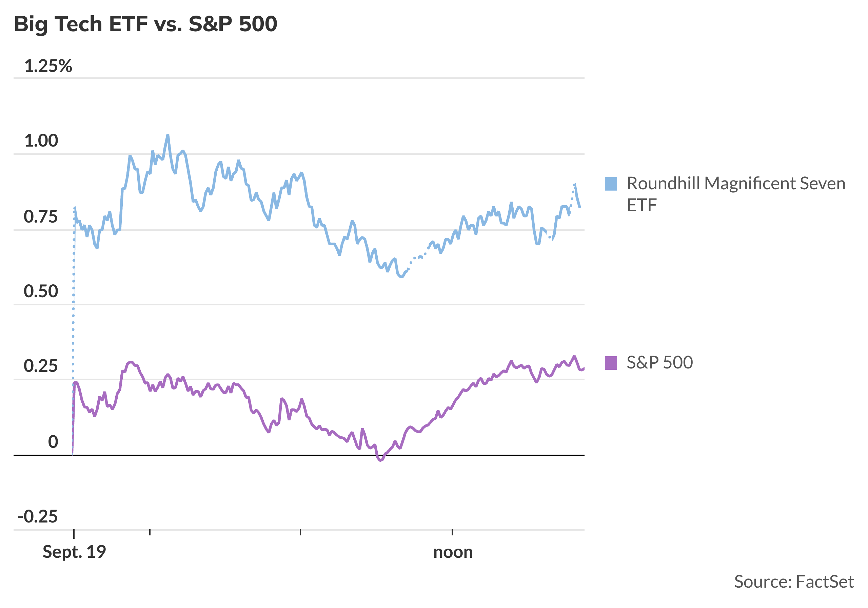The height and width of the screenshot is (608, 868).
Task: Click the 0.75 y-axis label
Action: click(41, 217)
